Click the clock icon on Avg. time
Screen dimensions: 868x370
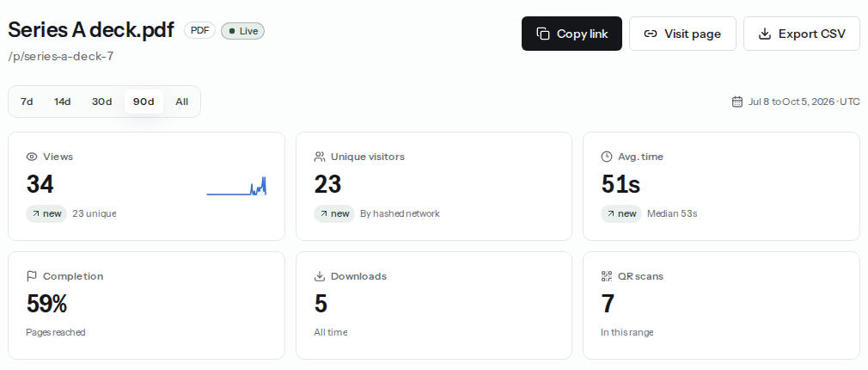607,157
